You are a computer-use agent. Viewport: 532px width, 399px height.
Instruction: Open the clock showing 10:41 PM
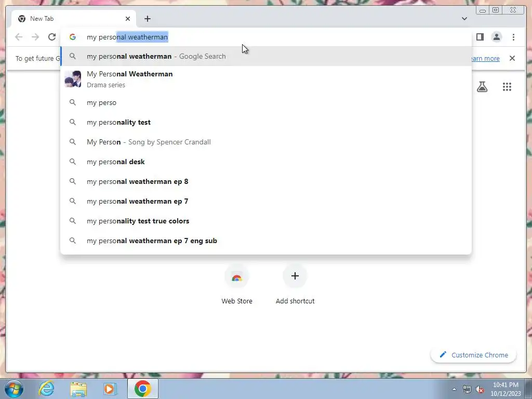[x=506, y=389]
